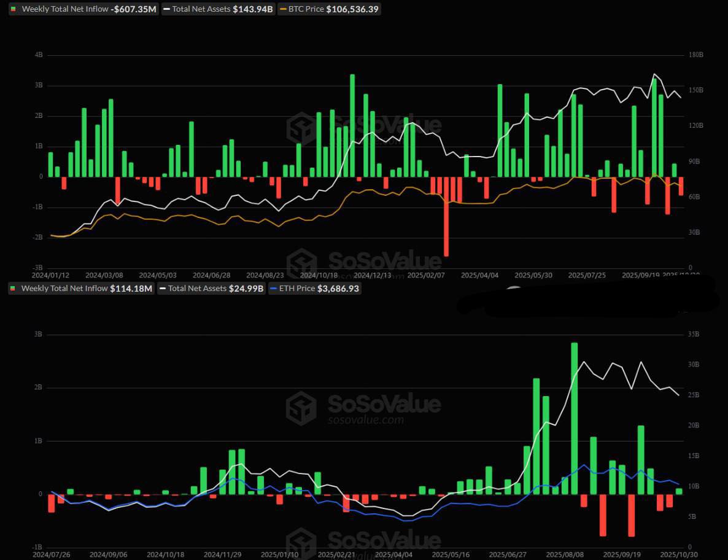Image resolution: width=728 pixels, height=560 pixels.
Task: Click orange line marker beside BTC Price
Action: point(282,9)
